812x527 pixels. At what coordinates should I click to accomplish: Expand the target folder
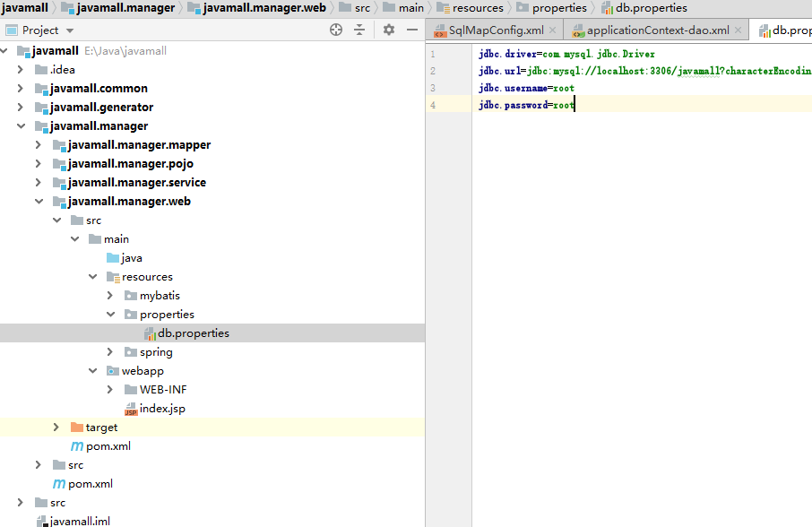pos(56,428)
